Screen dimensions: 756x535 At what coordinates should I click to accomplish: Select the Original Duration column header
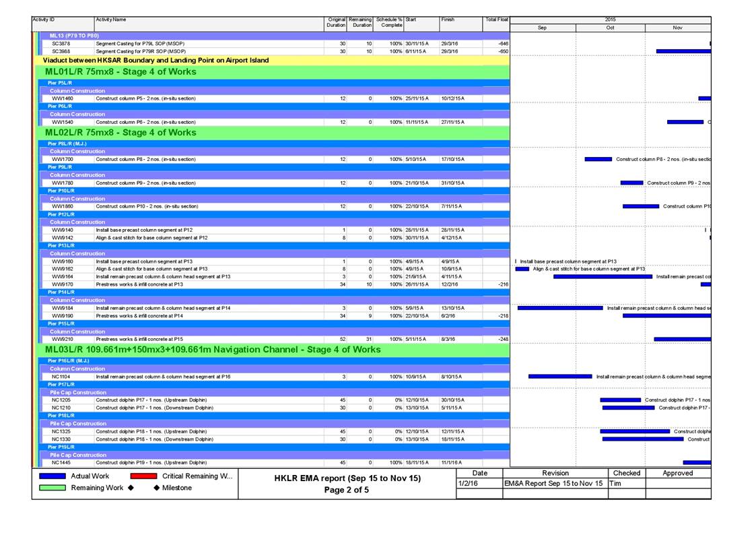tap(335, 24)
